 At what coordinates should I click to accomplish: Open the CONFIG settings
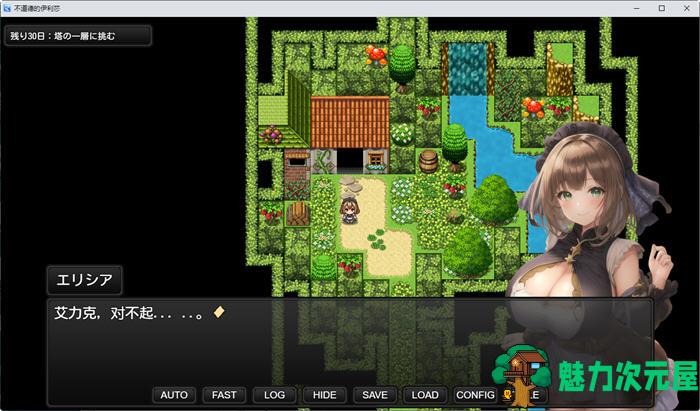click(475, 395)
